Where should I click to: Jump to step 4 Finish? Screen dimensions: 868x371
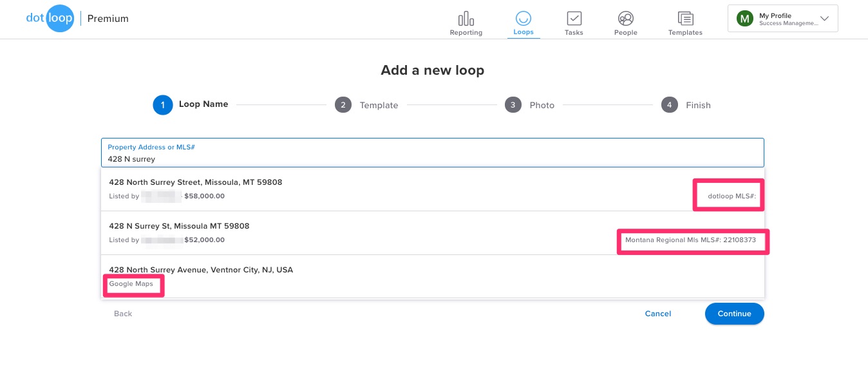pyautogui.click(x=670, y=105)
